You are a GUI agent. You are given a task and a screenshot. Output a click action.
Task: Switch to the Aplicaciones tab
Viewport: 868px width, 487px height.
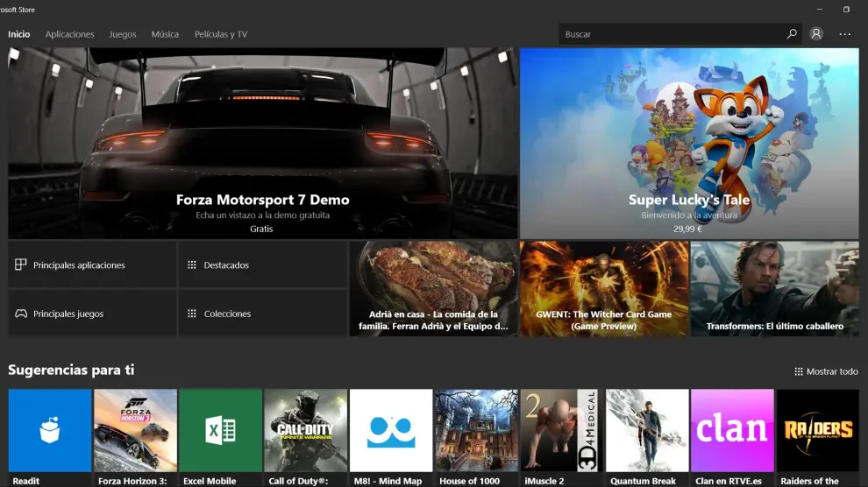click(x=69, y=34)
